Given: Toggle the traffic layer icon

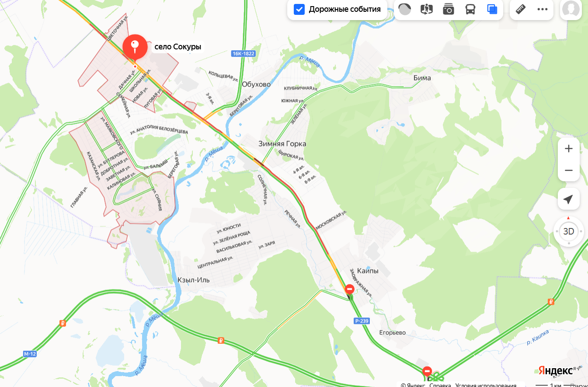Looking at the screenshot, I should (405, 9).
